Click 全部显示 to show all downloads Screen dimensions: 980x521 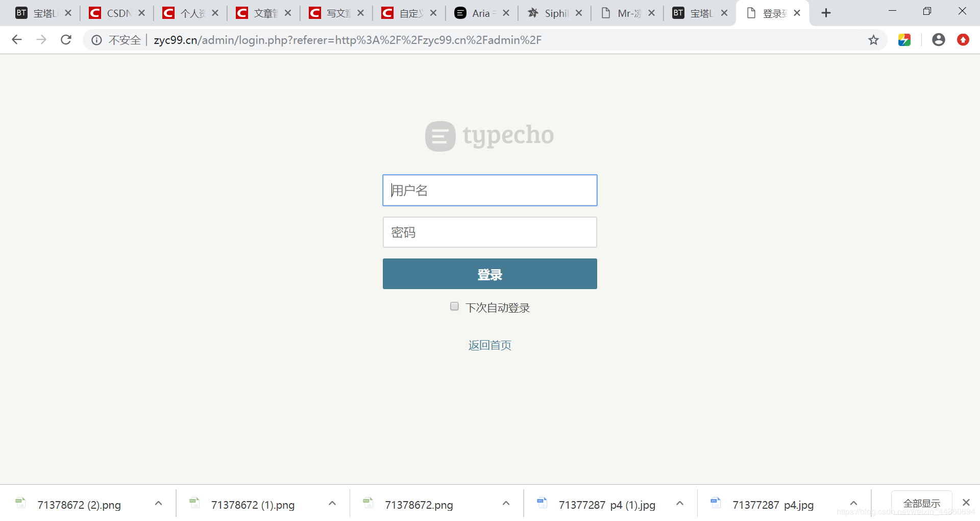point(921,504)
